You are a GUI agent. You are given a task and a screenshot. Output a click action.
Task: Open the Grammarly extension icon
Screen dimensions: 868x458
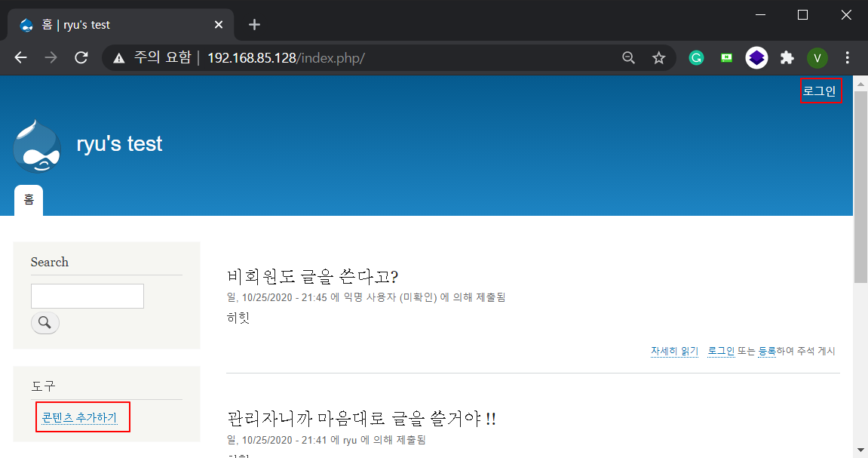pos(696,57)
